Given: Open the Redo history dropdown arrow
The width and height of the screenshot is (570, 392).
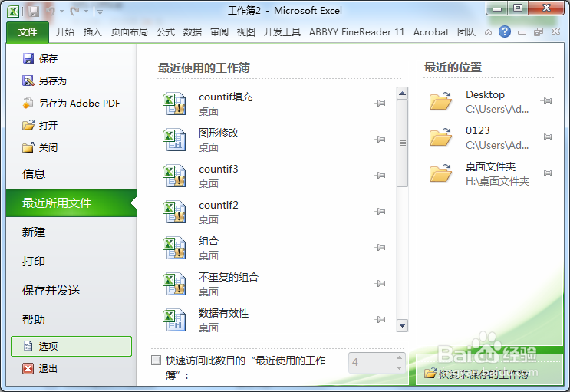Looking at the screenshot, I should [x=86, y=12].
